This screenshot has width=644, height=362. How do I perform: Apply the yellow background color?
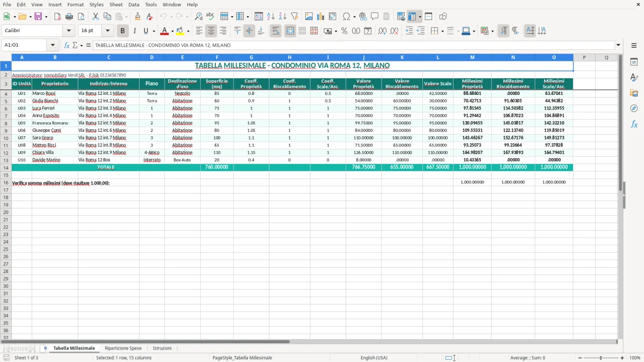click(x=181, y=31)
